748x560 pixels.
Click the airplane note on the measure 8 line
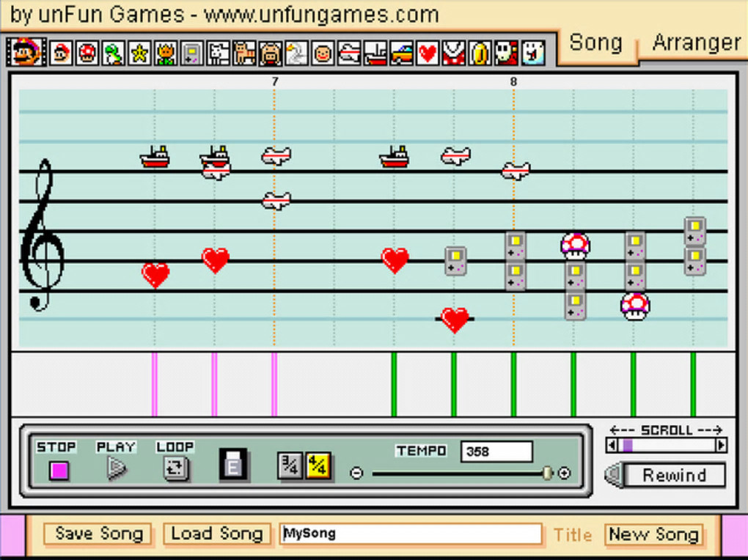[x=516, y=171]
